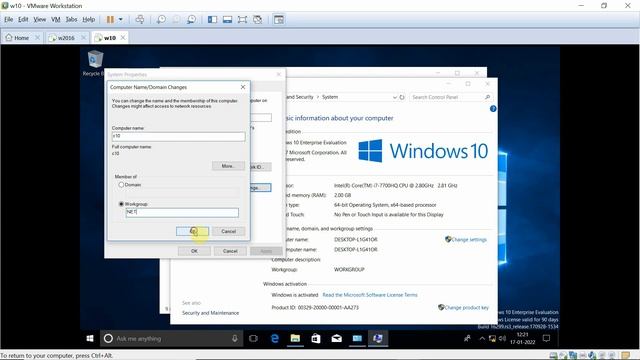Switch to Unity mode icon
640x360 pixels.
(258, 19)
